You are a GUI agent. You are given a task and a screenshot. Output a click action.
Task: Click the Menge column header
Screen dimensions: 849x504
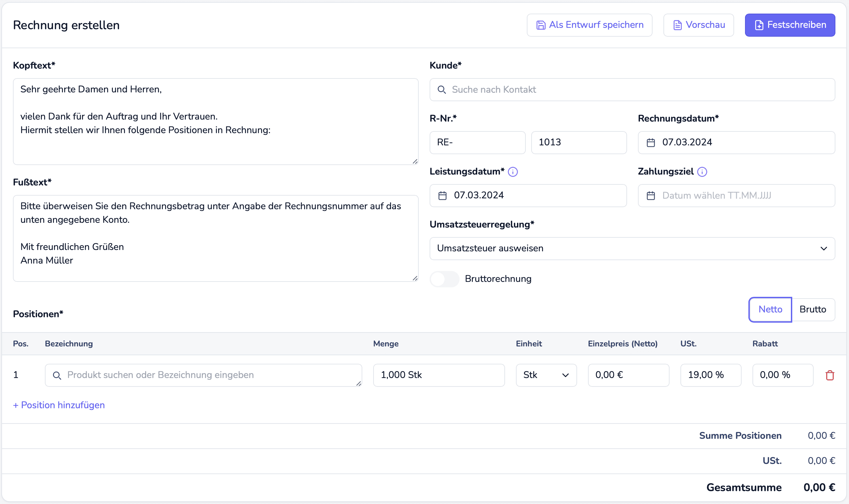[386, 344]
